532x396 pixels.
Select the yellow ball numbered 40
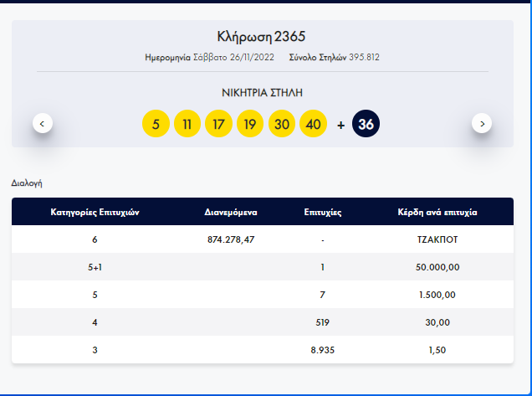[313, 124]
